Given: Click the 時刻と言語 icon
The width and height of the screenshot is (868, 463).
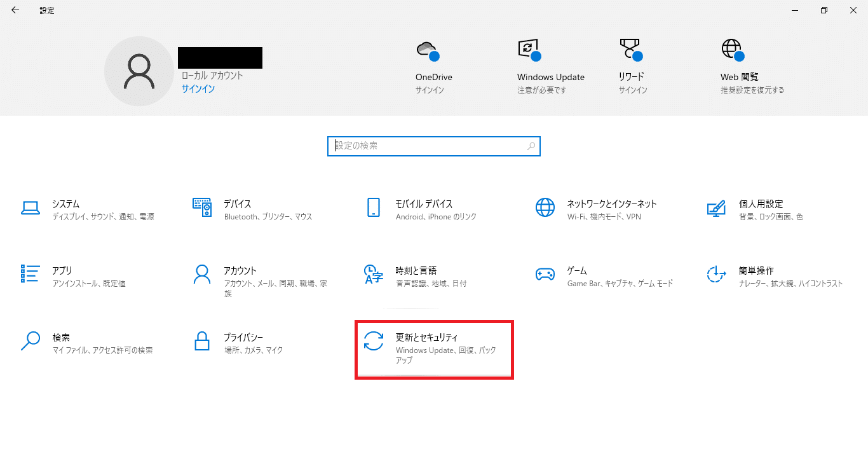Looking at the screenshot, I should (374, 274).
